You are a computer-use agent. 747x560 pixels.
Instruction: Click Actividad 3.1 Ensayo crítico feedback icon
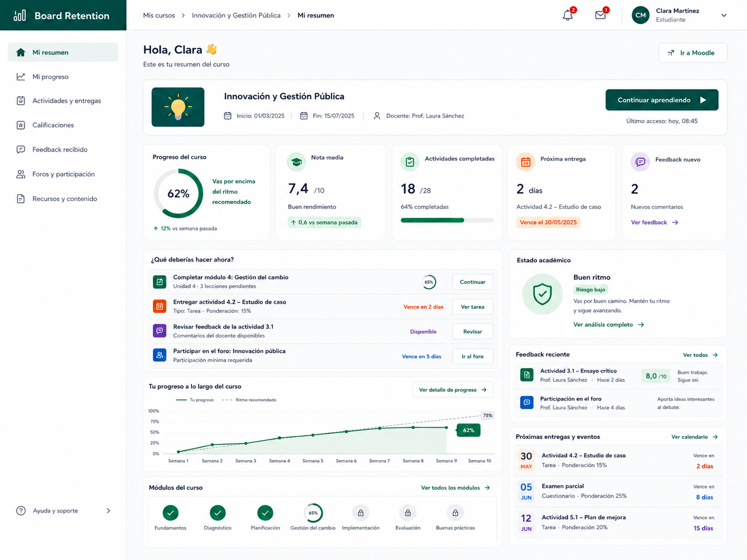527,375
